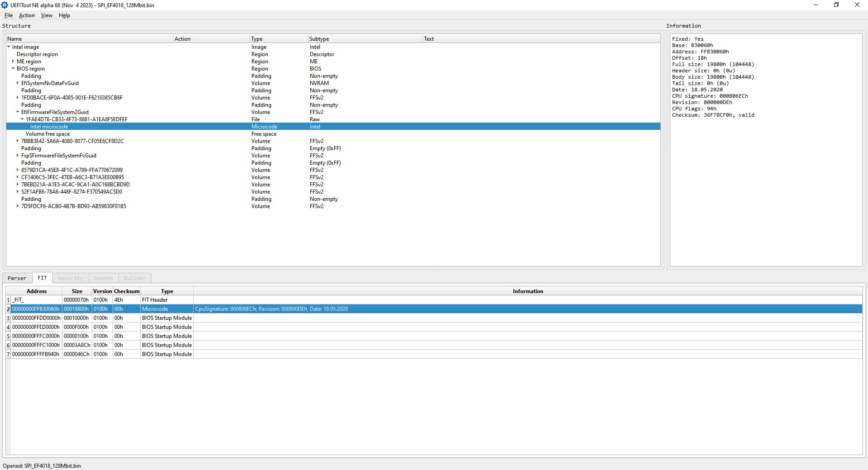Select the Descriptor region item
The width and height of the screenshot is (868, 470).
pyautogui.click(x=37, y=54)
